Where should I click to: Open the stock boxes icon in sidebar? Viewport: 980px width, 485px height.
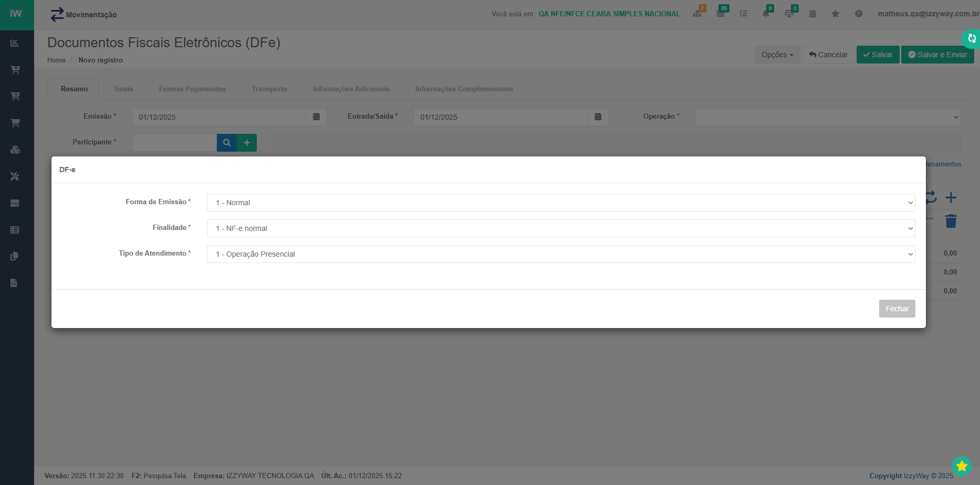(15, 150)
